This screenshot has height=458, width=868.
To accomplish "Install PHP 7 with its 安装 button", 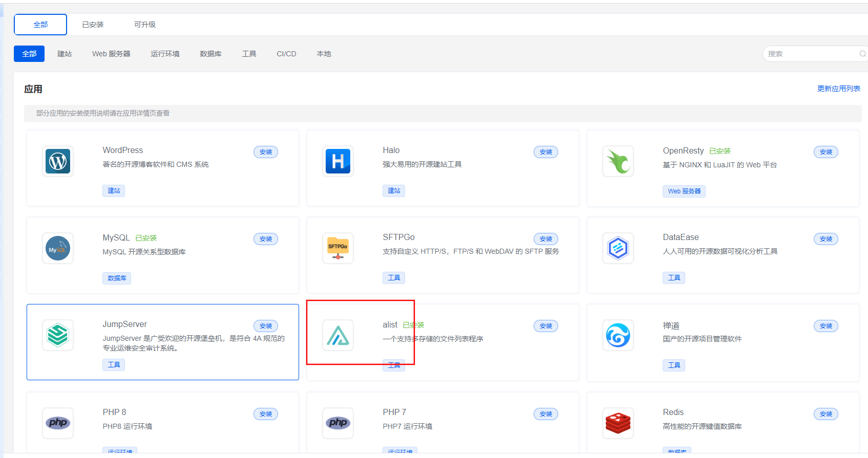I will tap(546, 414).
